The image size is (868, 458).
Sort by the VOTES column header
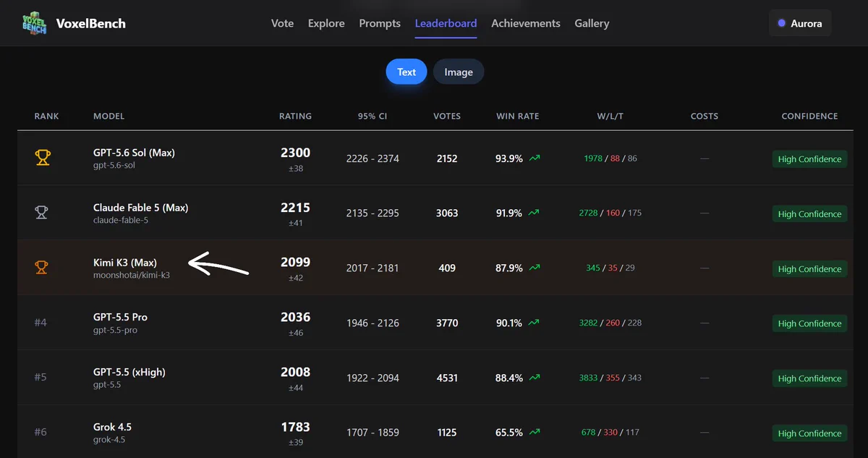pyautogui.click(x=447, y=116)
